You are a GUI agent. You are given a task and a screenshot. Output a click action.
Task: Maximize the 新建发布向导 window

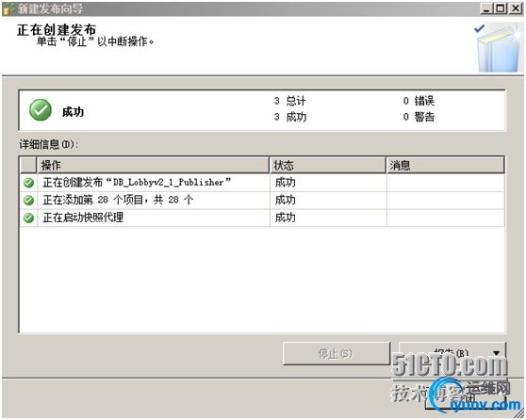click(x=501, y=8)
